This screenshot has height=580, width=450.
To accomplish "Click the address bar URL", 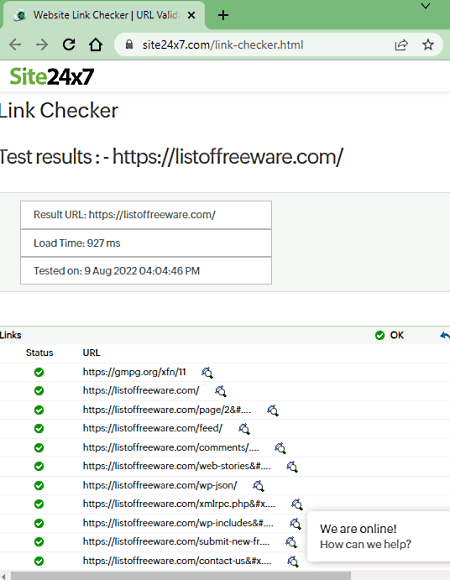I will point(223,45).
